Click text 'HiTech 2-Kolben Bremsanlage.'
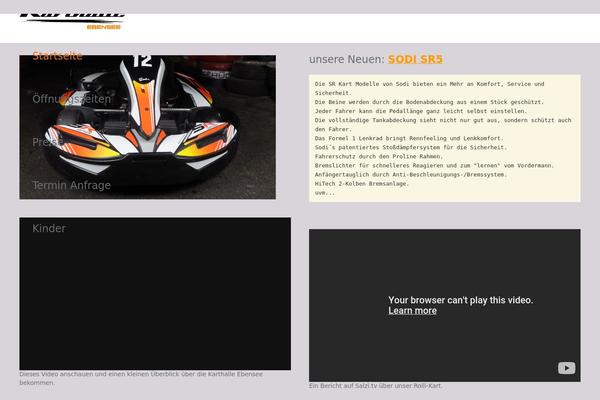This screenshot has width=600, height=400. [362, 184]
